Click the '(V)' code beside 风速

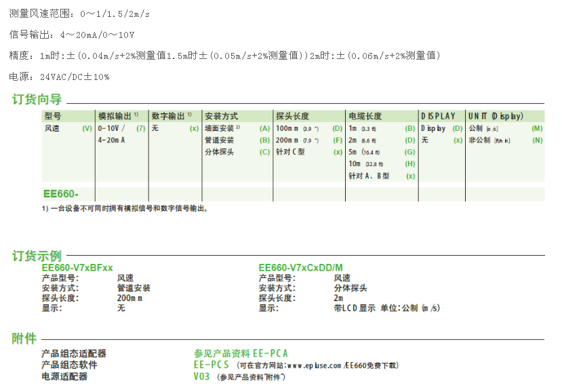(87, 128)
